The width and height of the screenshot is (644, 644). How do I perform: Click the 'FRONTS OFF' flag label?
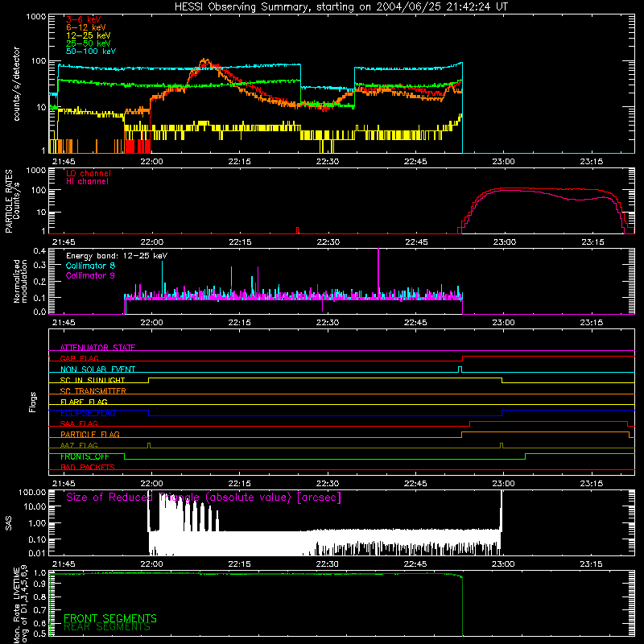point(85,456)
